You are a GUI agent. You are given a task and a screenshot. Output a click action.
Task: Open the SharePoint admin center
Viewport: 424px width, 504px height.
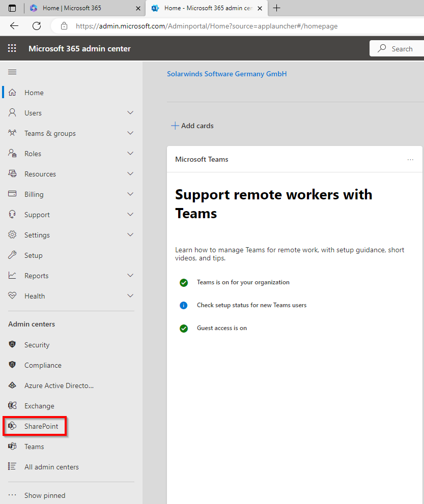pos(41,426)
